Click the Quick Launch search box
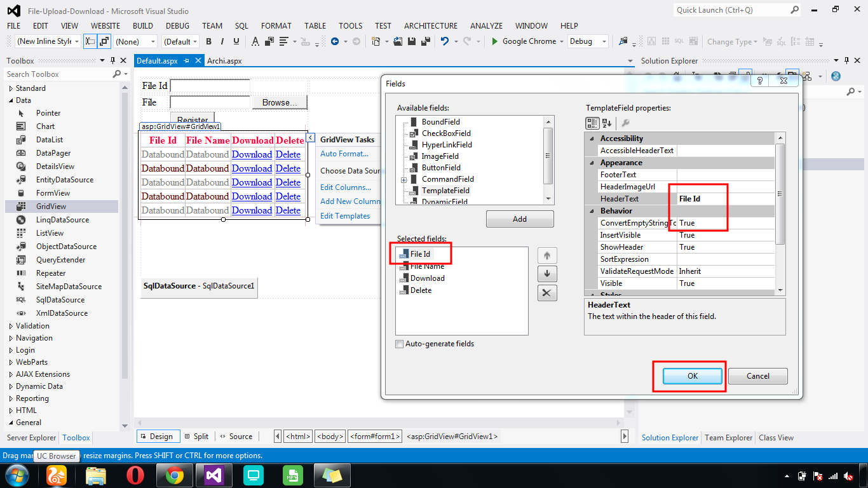Image resolution: width=868 pixels, height=488 pixels. click(x=724, y=10)
